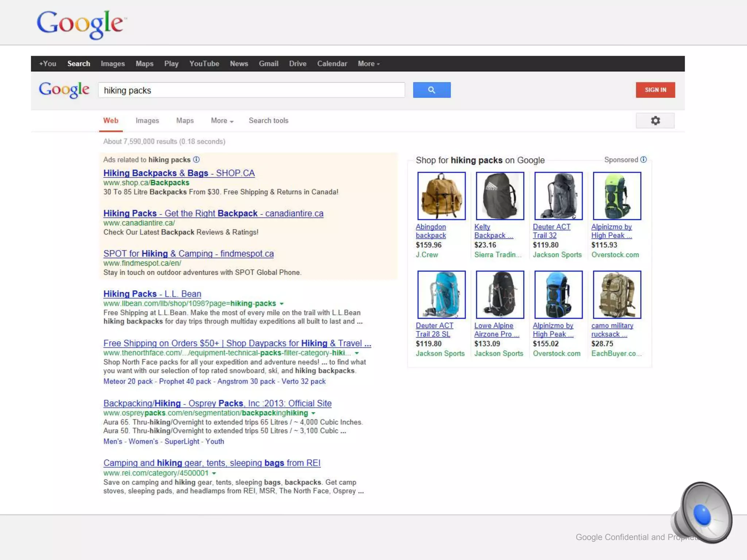747x560 pixels.
Task: Click the Deuter ACT Trail 32 title link
Action: (x=551, y=231)
